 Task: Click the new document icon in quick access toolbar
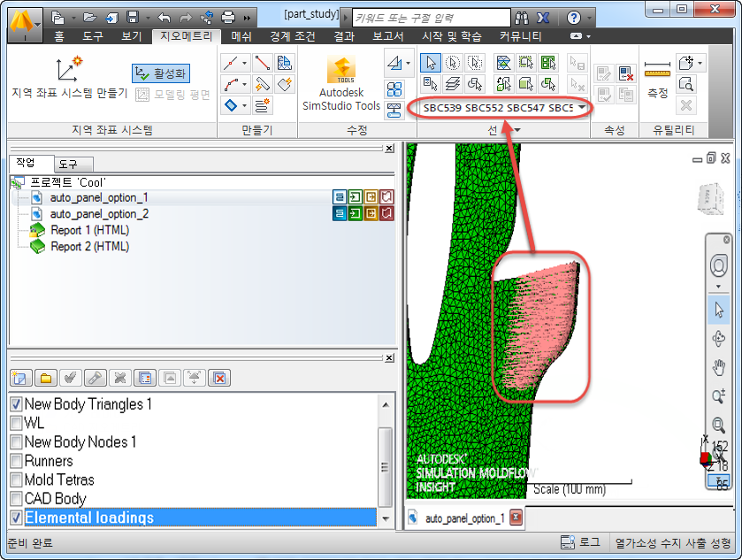[x=57, y=18]
